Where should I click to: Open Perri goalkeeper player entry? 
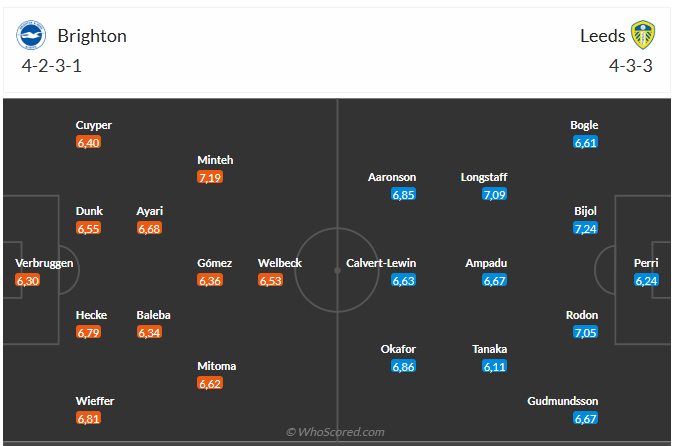(646, 263)
